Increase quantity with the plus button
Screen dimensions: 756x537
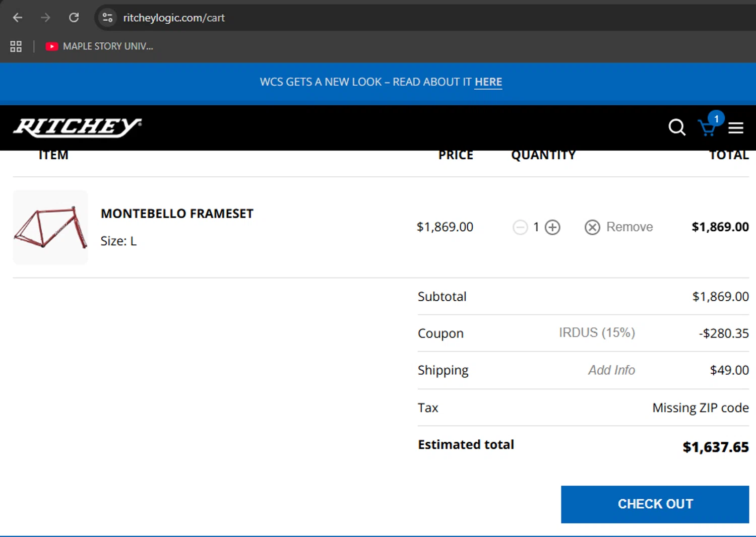(x=552, y=227)
